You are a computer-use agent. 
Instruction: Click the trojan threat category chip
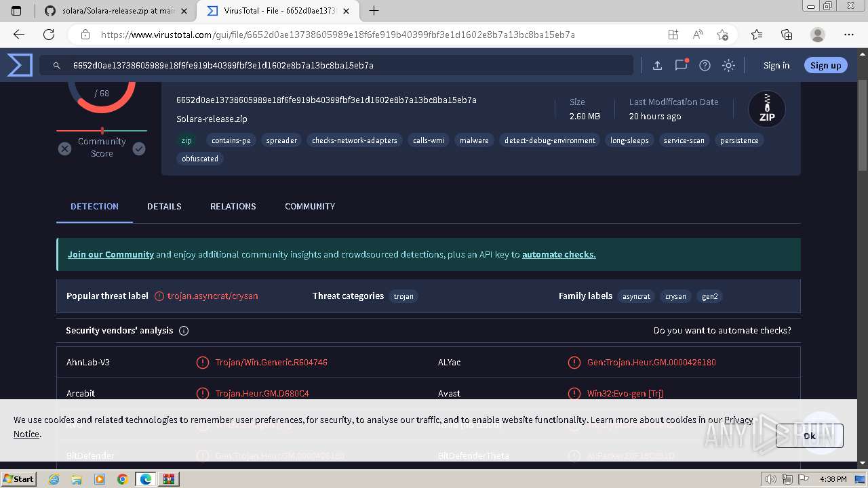tap(403, 296)
